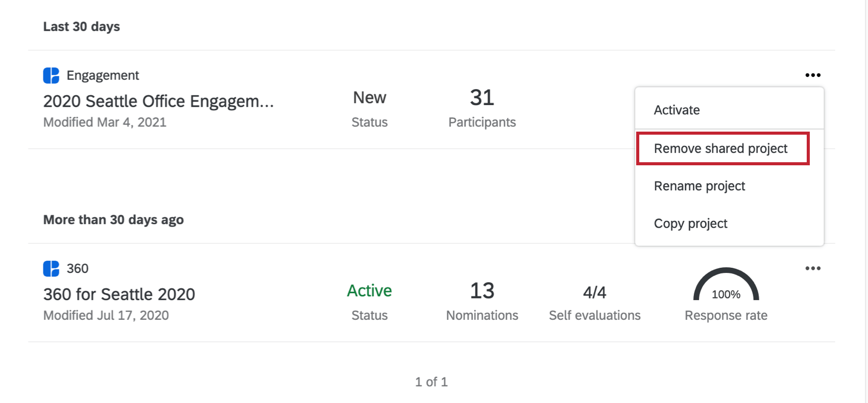Click the 1 of 1 page indicator

click(431, 382)
